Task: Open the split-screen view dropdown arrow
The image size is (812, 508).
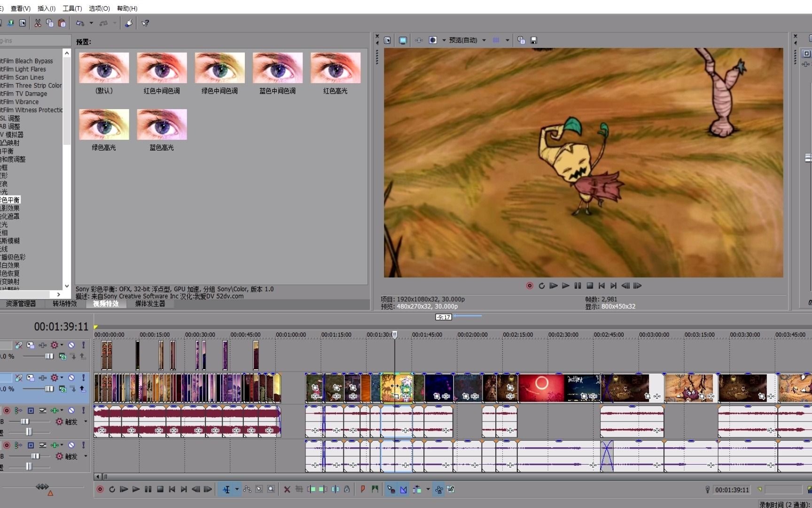Action: pos(444,40)
